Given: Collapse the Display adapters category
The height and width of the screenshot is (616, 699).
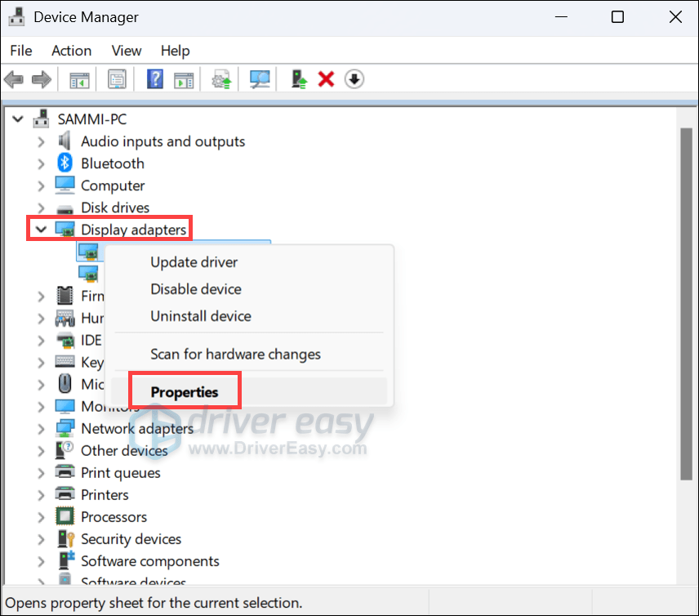Looking at the screenshot, I should [40, 230].
